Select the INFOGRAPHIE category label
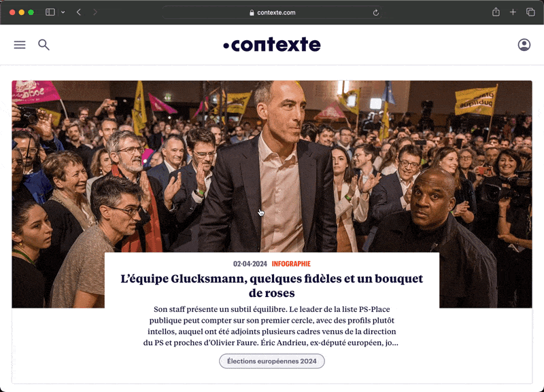 291,264
